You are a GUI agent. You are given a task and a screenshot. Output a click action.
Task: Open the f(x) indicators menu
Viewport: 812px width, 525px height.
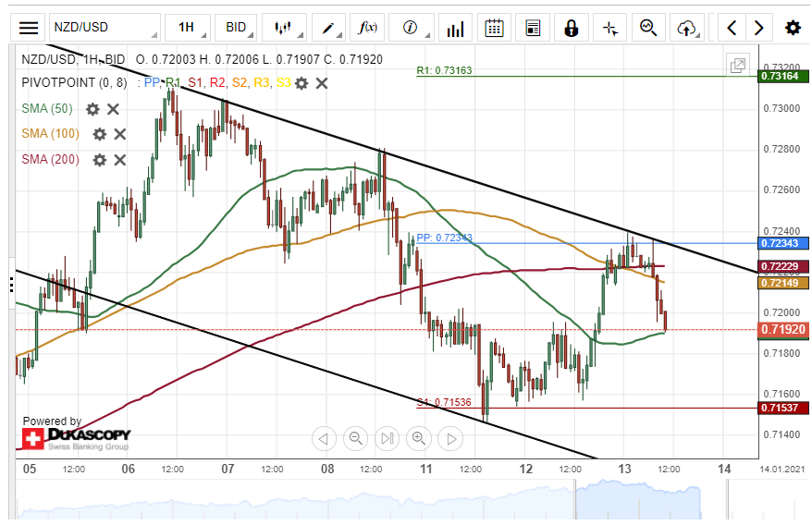pyautogui.click(x=367, y=28)
